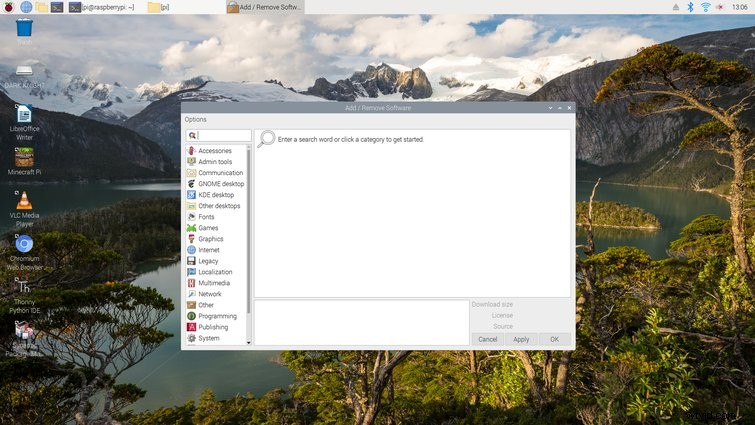Image resolution: width=755 pixels, height=425 pixels.
Task: Click the volume icon in the system tray
Action: pos(720,7)
